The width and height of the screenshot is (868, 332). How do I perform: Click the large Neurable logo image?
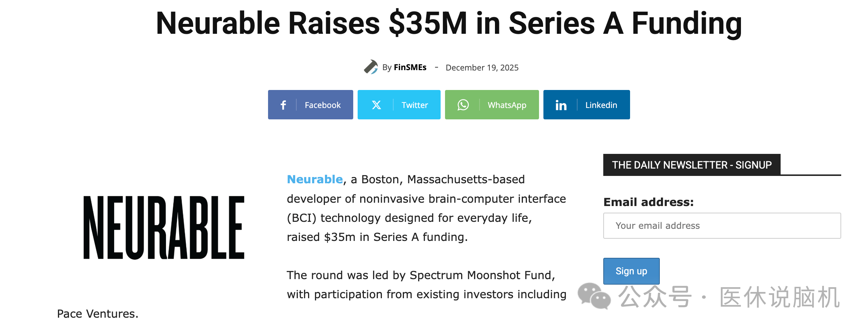(x=164, y=227)
